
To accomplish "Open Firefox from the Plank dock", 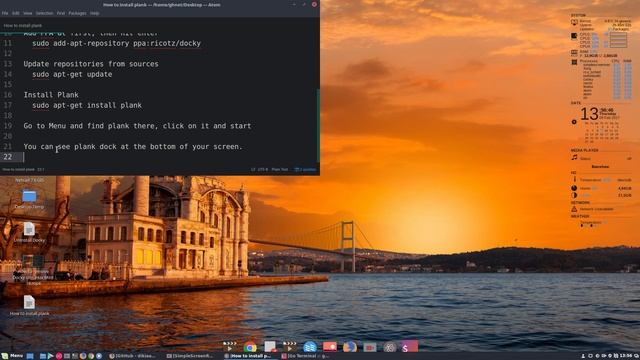I will click(349, 347).
